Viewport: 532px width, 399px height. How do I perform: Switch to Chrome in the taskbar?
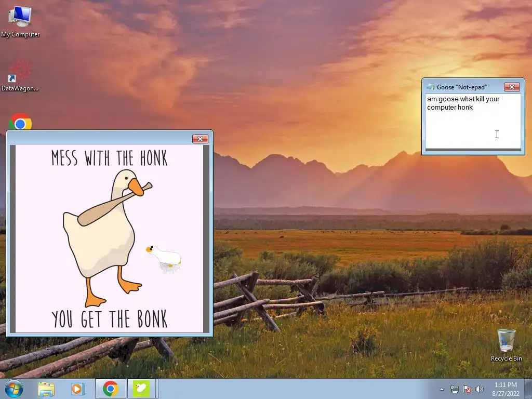tap(110, 389)
